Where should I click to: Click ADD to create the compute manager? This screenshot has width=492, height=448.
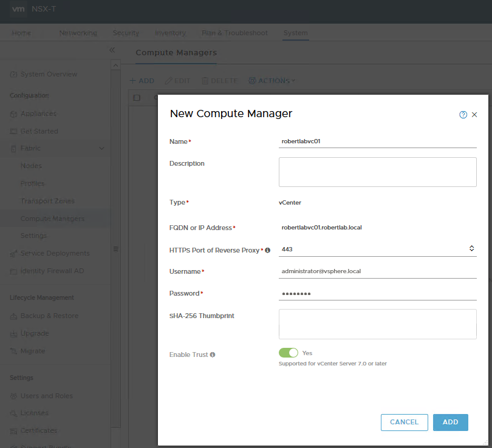point(450,422)
